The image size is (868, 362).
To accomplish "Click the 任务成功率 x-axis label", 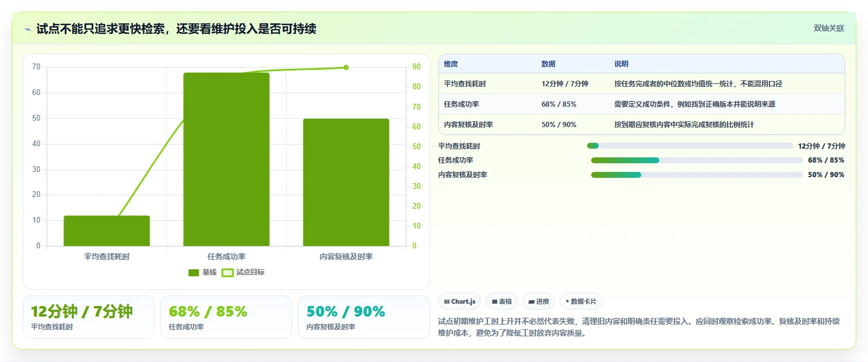I will 226,256.
